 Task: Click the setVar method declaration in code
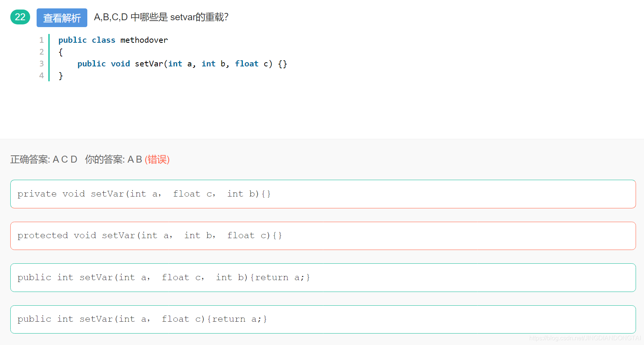[x=182, y=64]
